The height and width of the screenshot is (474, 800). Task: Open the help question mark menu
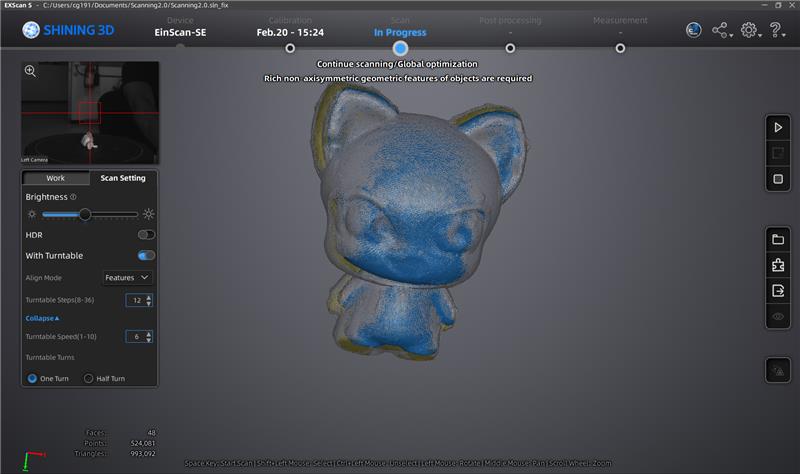pos(777,30)
